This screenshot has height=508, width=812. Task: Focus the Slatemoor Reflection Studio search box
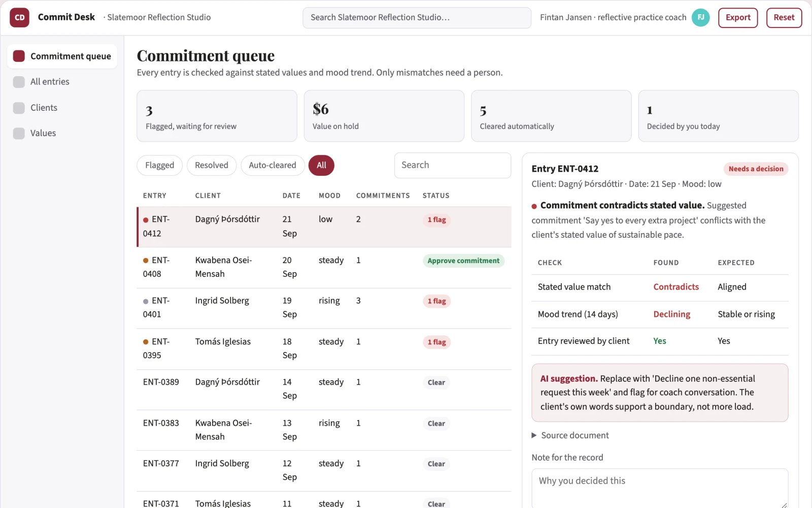click(x=417, y=17)
